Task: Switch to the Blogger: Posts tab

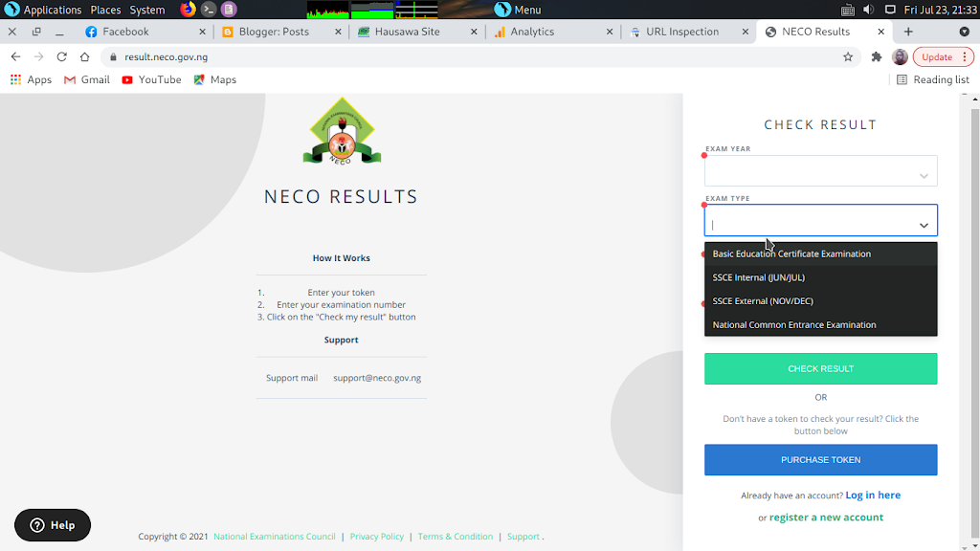Action: coord(280,32)
